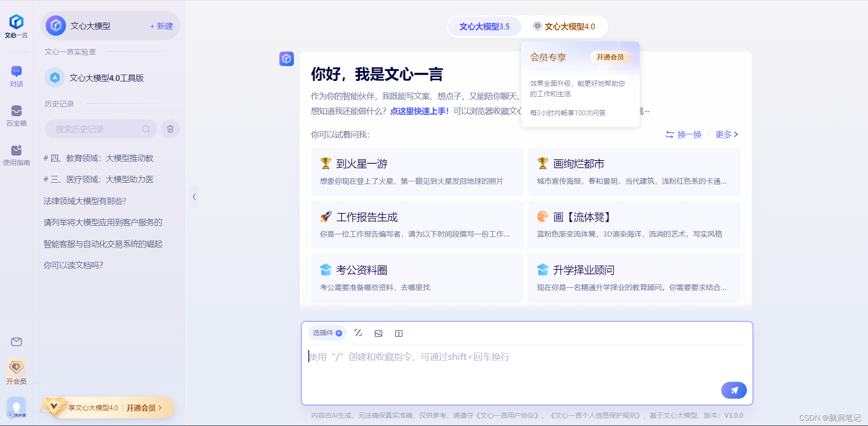The height and width of the screenshot is (426, 868).
Task: Click the 开会员 diamond icon
Action: coord(16,367)
